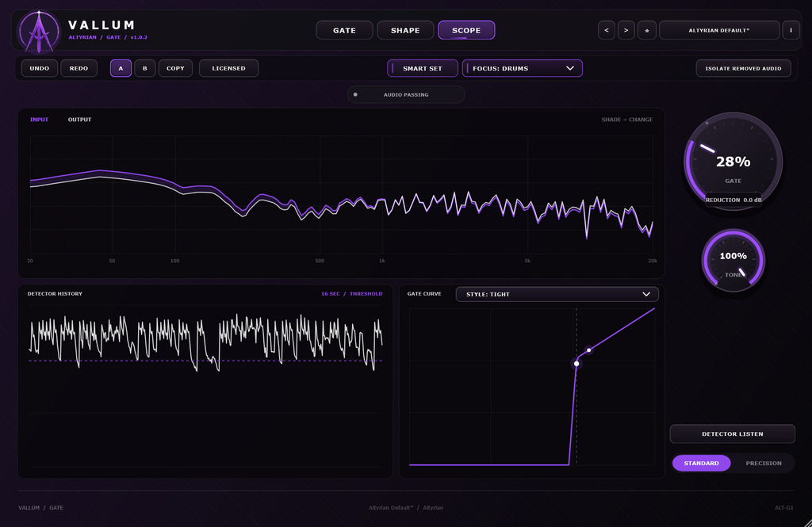The image size is (812, 527).
Task: Switch to the B preset slot
Action: pyautogui.click(x=145, y=68)
